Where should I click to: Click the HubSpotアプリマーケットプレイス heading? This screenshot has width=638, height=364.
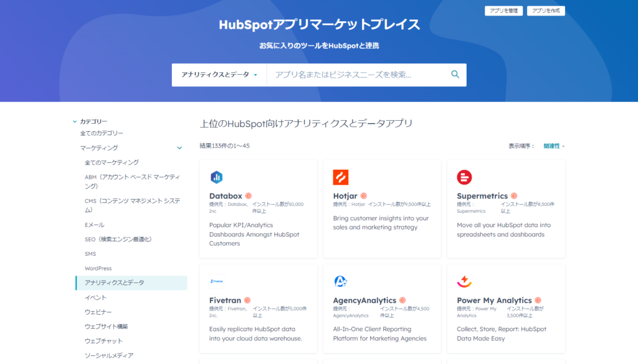(x=319, y=24)
